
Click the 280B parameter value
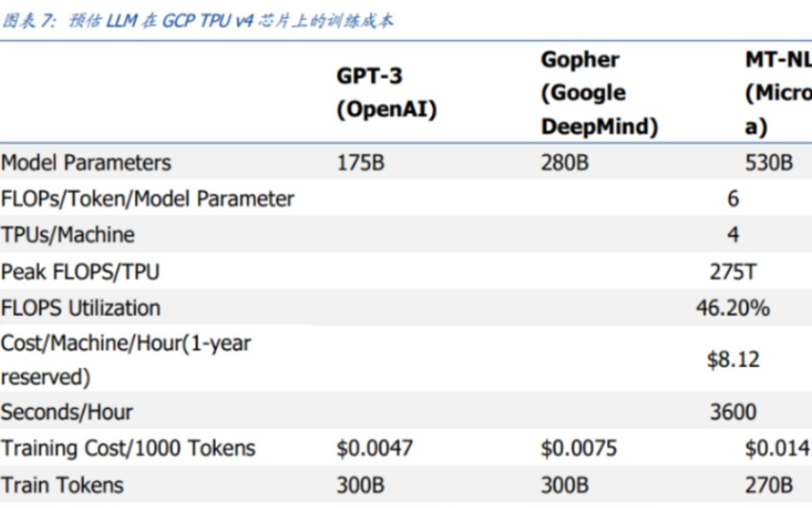pyautogui.click(x=564, y=162)
